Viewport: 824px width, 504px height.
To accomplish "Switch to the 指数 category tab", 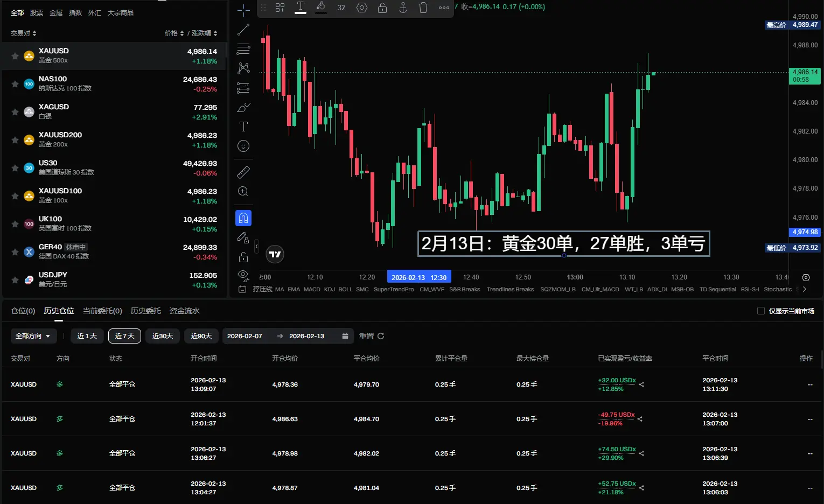I will [75, 12].
